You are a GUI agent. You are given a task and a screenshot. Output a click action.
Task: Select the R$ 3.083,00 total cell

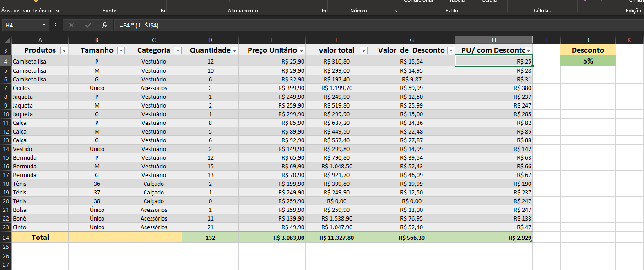272,238
